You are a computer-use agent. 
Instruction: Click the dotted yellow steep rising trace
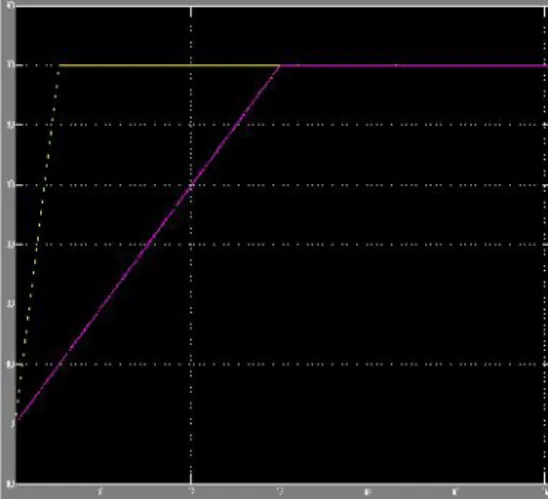coord(38,241)
